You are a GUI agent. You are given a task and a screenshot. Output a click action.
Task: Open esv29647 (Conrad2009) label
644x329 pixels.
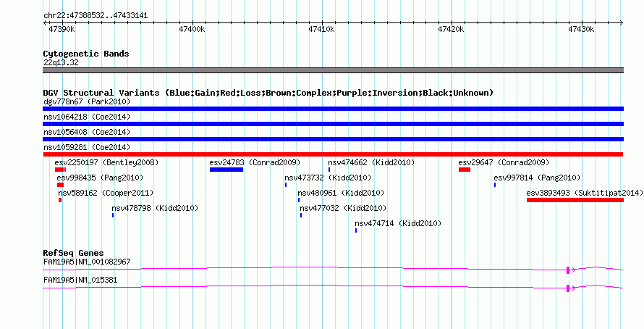click(504, 162)
